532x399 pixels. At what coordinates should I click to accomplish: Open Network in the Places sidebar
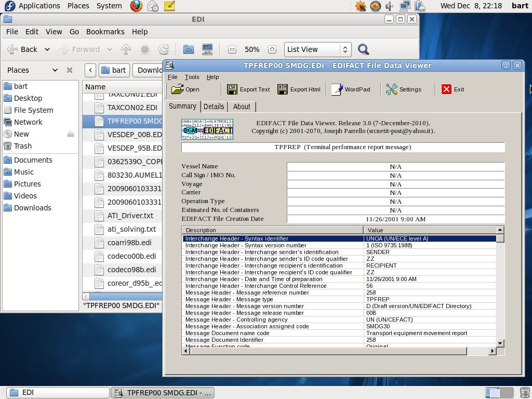(x=28, y=122)
